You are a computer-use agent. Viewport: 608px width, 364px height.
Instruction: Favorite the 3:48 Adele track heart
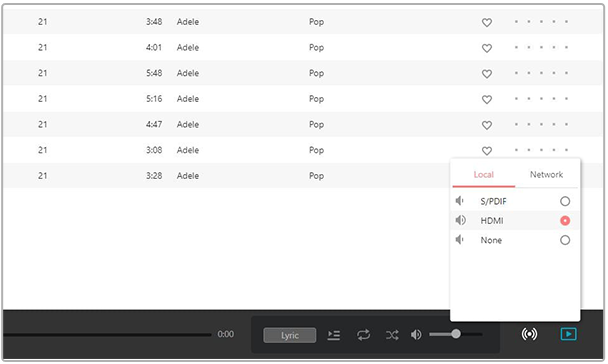tap(487, 22)
